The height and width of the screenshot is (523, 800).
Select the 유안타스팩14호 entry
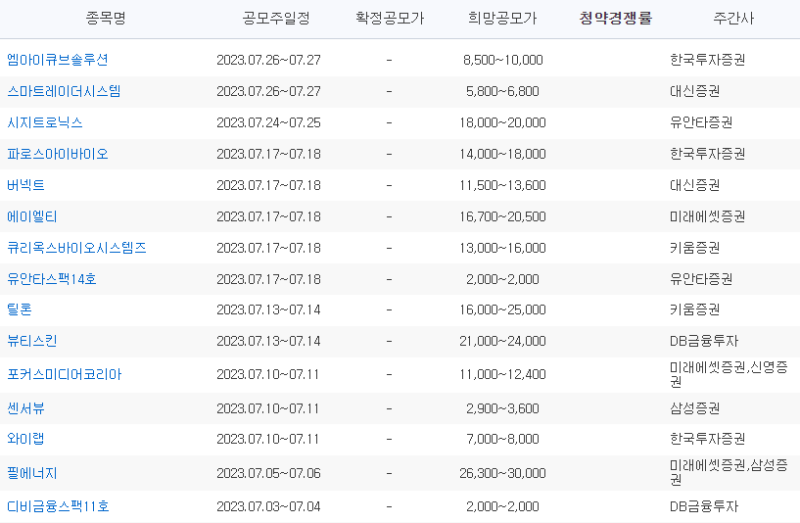coord(52,279)
